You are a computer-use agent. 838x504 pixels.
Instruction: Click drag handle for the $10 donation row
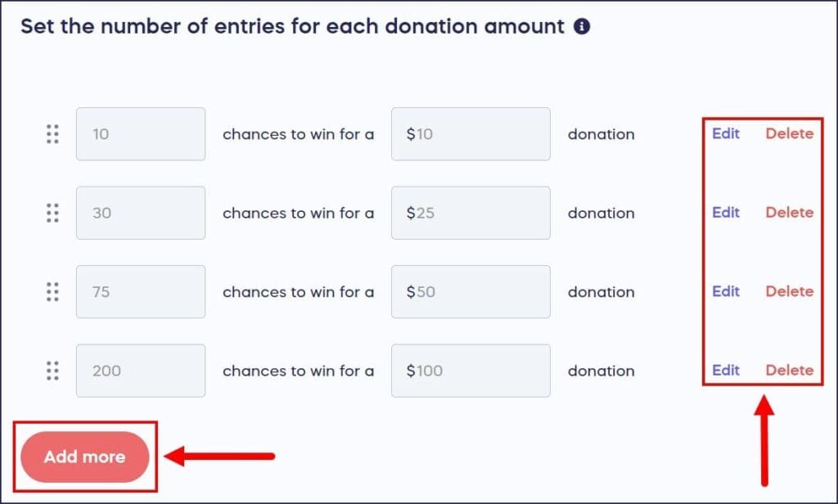coord(52,134)
